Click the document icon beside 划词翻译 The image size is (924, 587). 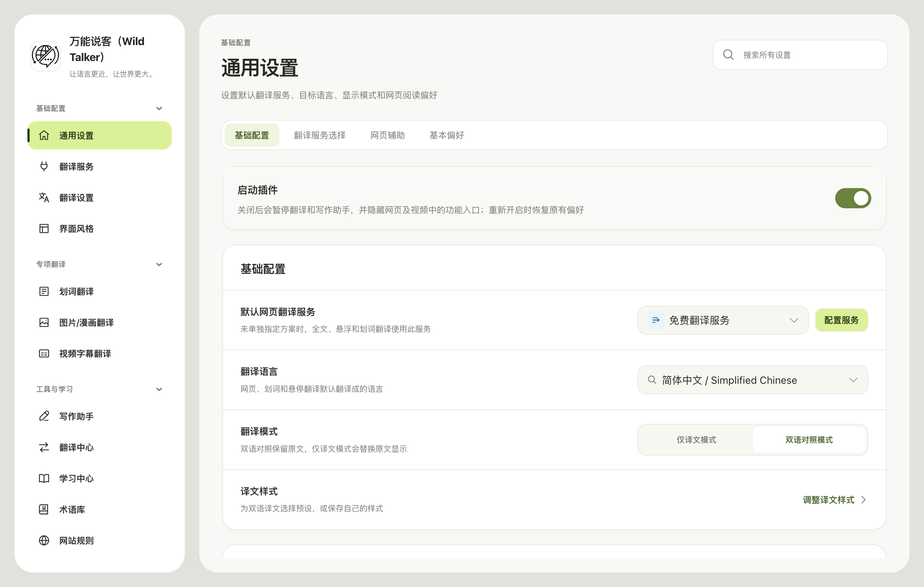click(44, 291)
